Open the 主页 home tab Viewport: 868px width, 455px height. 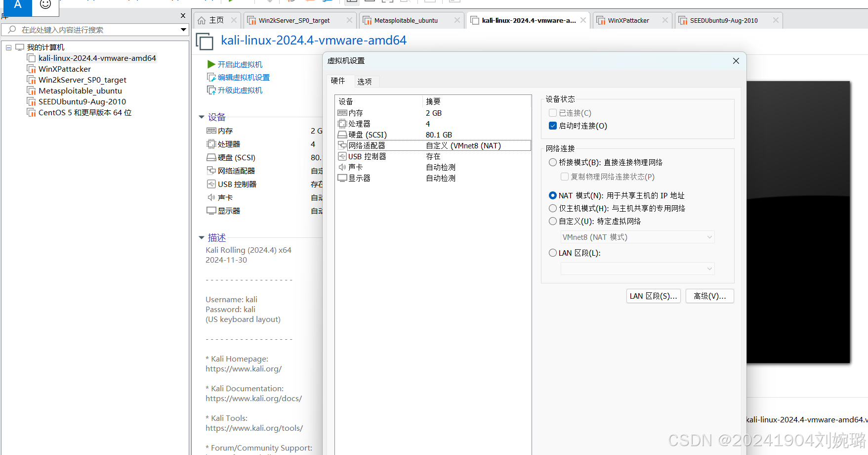coord(216,20)
